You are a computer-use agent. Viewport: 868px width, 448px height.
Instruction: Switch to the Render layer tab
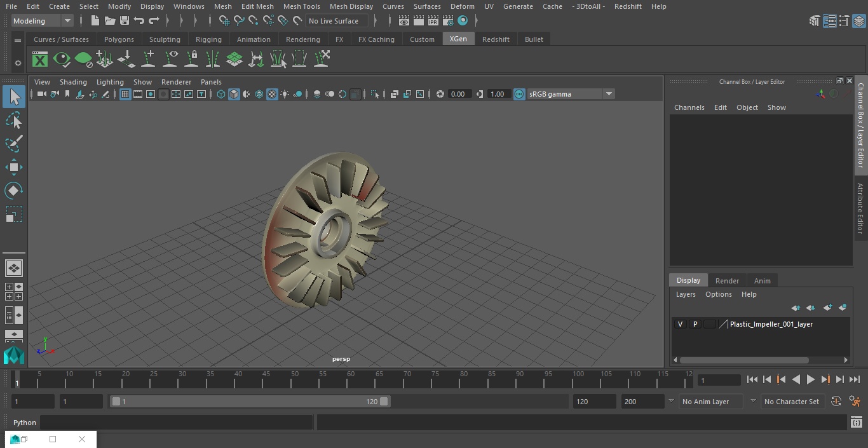click(x=727, y=281)
